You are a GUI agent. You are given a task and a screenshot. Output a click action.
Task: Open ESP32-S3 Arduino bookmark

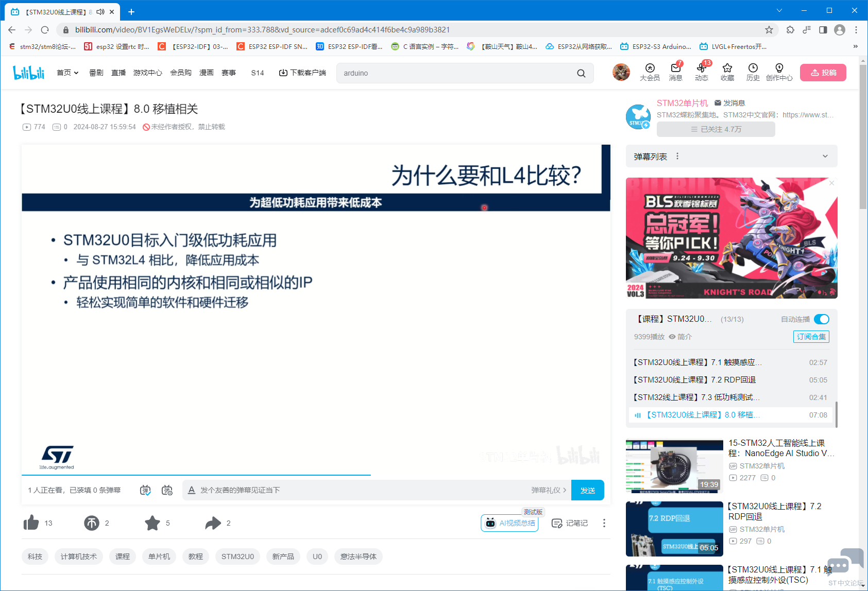(656, 46)
